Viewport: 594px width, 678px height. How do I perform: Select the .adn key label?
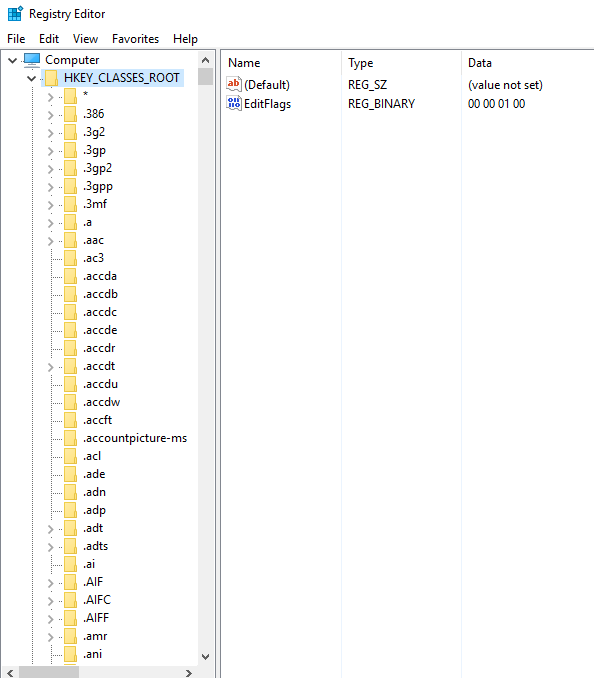click(x=94, y=493)
